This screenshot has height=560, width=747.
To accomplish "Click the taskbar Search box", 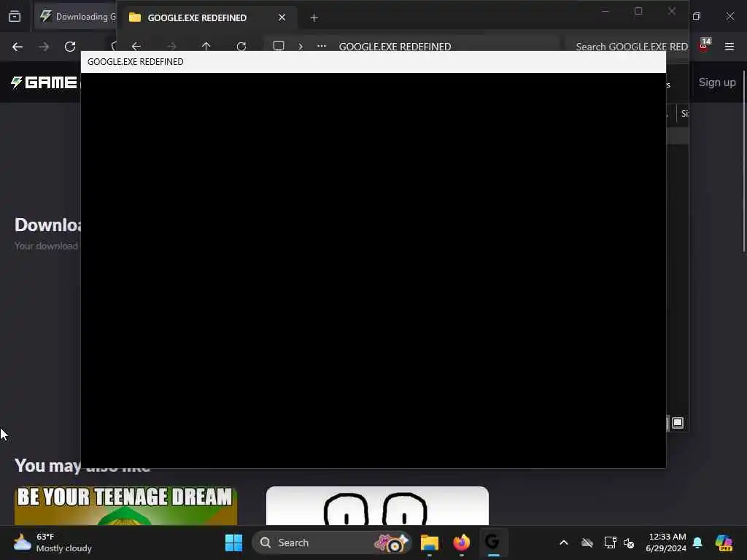I will pyautogui.click(x=333, y=542).
